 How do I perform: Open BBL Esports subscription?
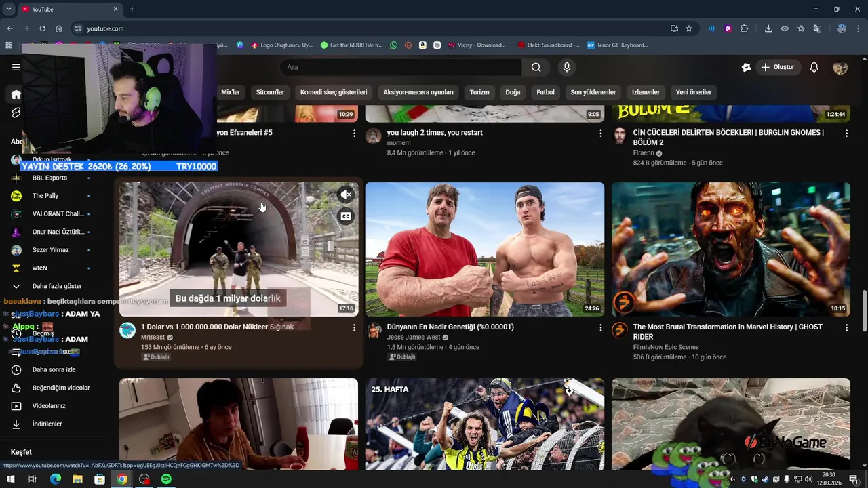tap(50, 178)
